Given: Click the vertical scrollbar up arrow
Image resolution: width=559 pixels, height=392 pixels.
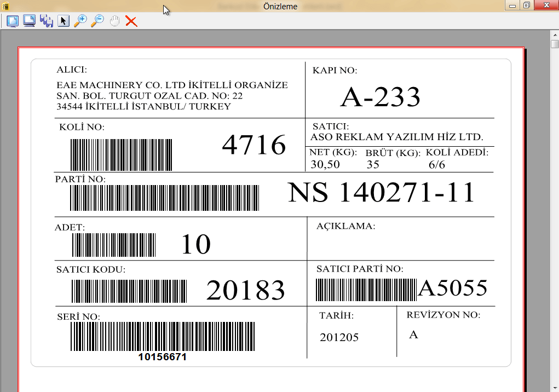Looking at the screenshot, I should pyautogui.click(x=555, y=35).
